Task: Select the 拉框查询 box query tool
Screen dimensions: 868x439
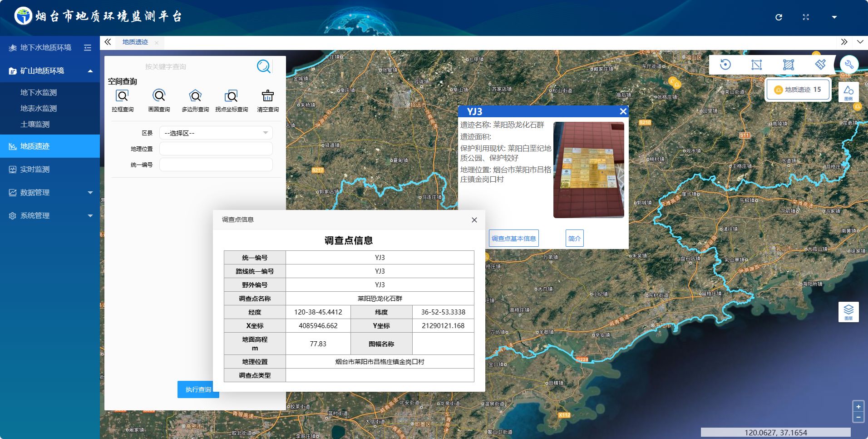Action: tap(122, 96)
